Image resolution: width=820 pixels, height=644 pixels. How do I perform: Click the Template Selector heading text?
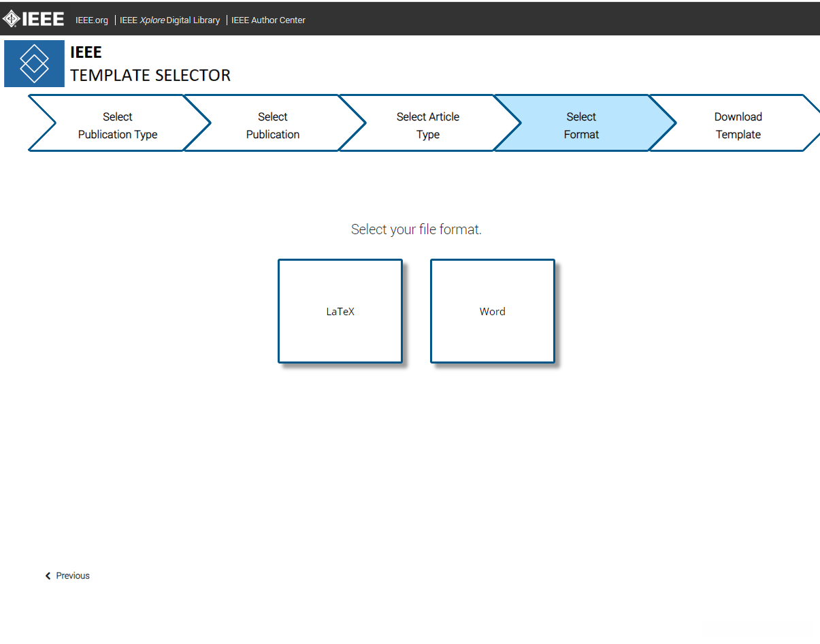pos(150,75)
